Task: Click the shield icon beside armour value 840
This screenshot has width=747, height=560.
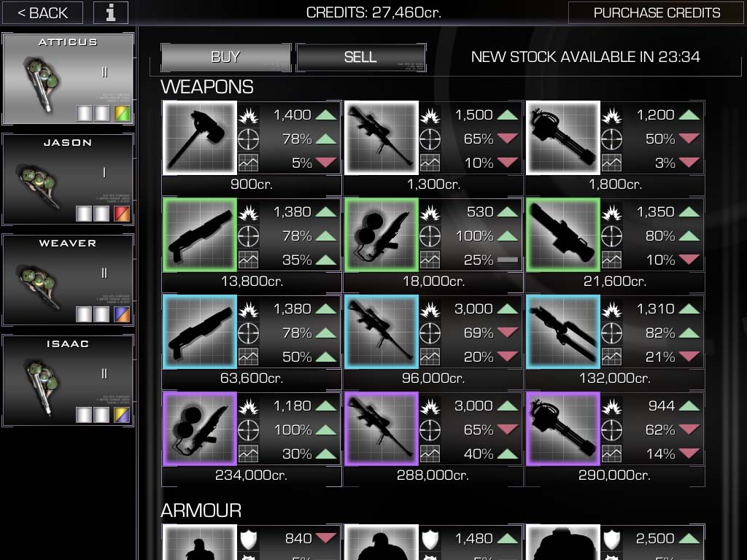Action: 248,539
